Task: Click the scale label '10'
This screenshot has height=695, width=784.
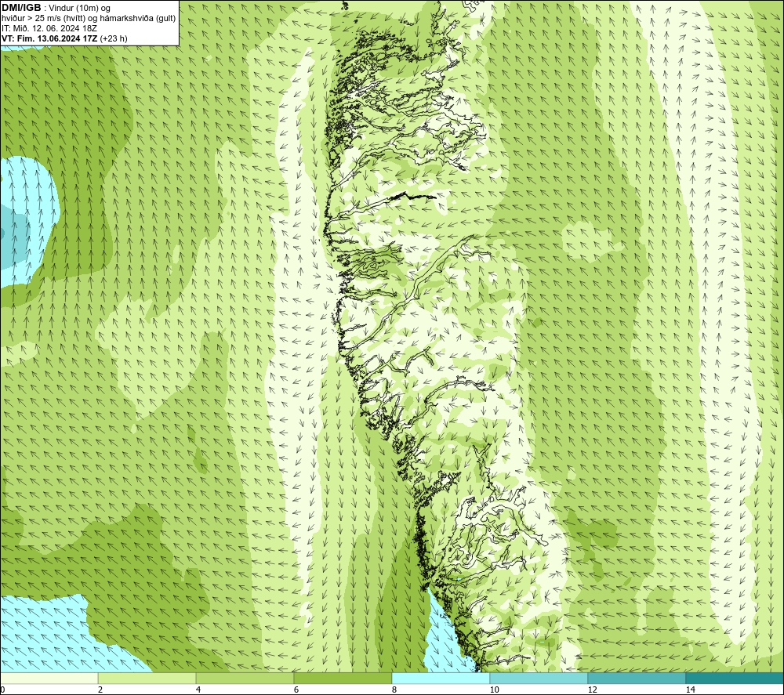Action: click(494, 690)
